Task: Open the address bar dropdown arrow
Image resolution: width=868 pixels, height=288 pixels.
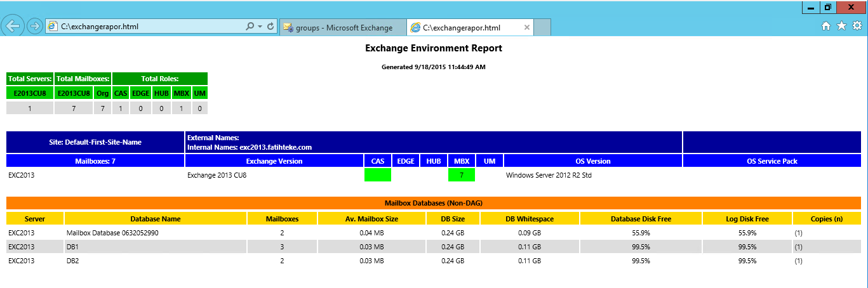Action: (x=260, y=27)
